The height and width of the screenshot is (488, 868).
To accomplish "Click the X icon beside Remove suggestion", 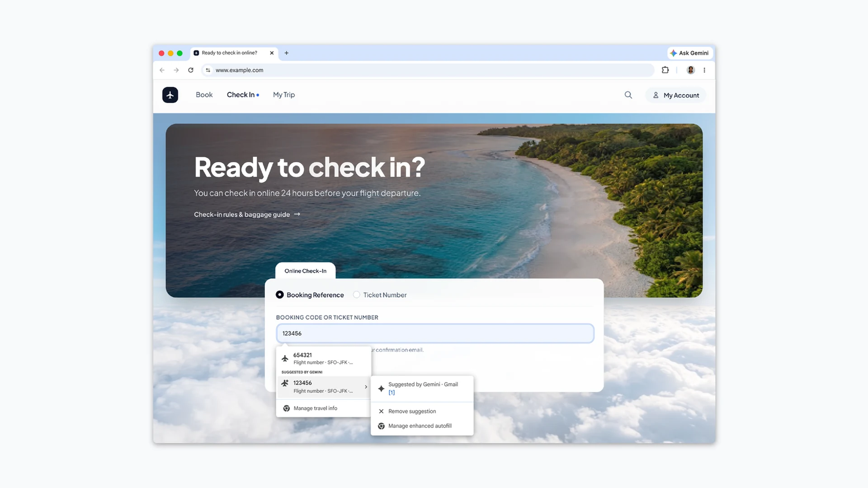I will (x=381, y=411).
